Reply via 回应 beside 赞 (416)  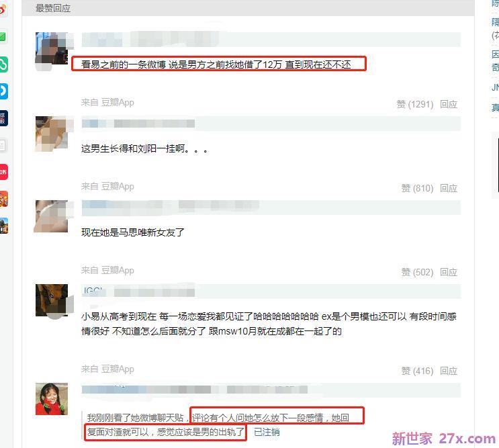449,371
